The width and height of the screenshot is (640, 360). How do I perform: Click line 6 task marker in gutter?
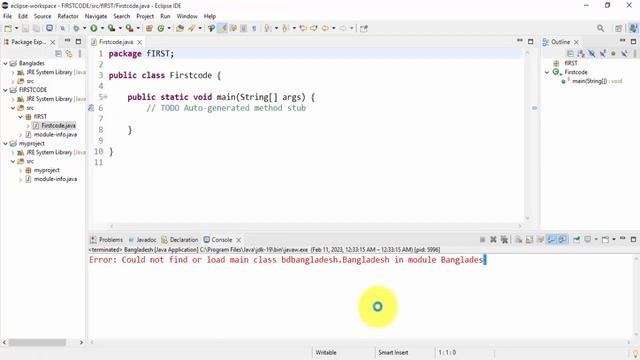91,108
